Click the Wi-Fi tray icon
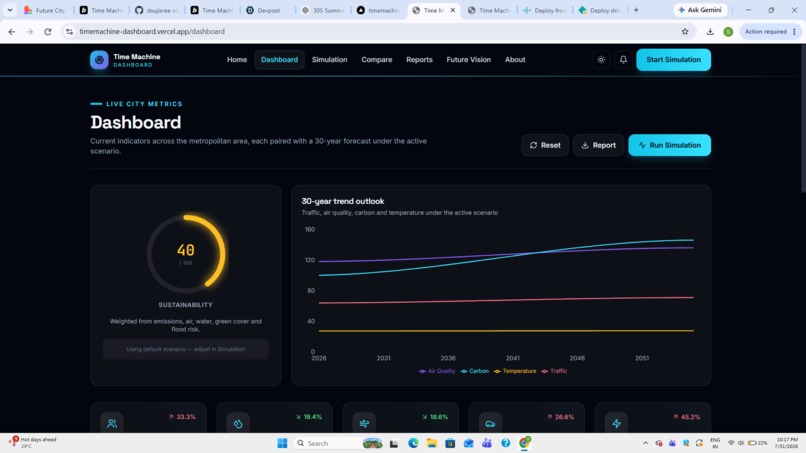This screenshot has height=453, width=806. [x=731, y=443]
